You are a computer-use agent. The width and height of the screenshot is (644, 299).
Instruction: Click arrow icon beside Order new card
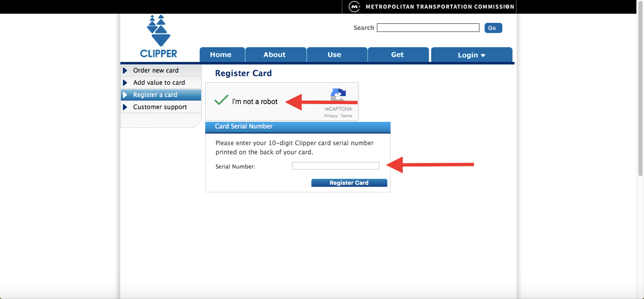point(125,71)
